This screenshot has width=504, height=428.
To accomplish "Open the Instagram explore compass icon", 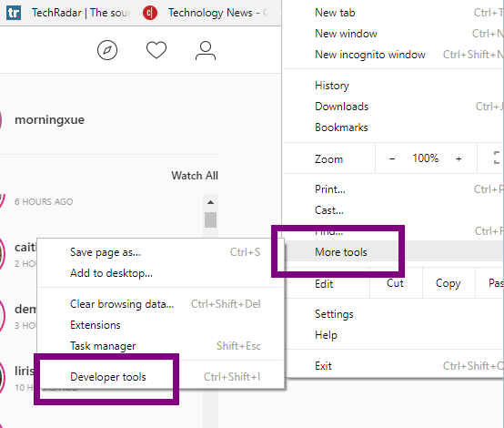I will [x=107, y=50].
